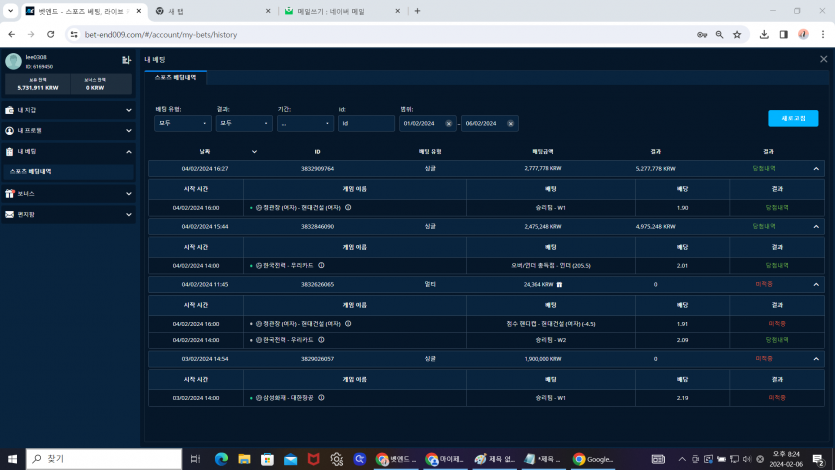Screen dimensions: 835x470
Task: Open the saved password key icon
Action: [702, 35]
